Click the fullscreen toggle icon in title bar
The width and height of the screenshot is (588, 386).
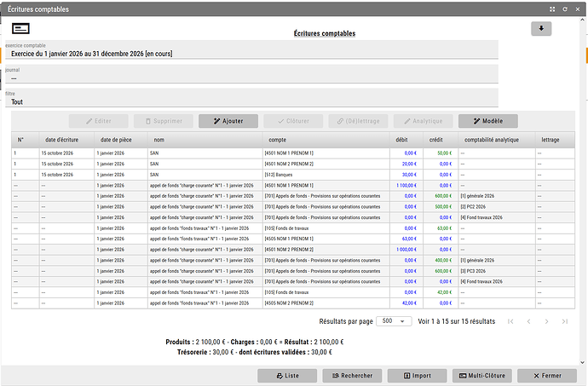[x=552, y=9]
